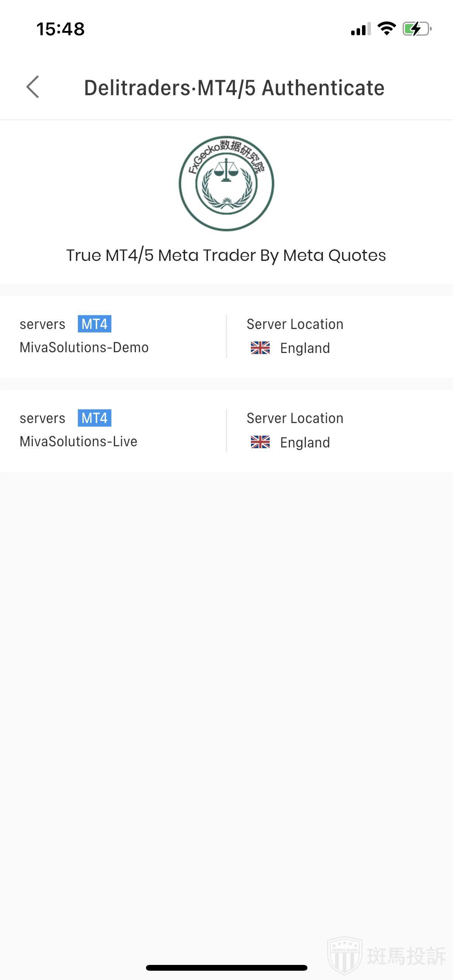Tap the home indicator bar at the bottom

pos(226,968)
